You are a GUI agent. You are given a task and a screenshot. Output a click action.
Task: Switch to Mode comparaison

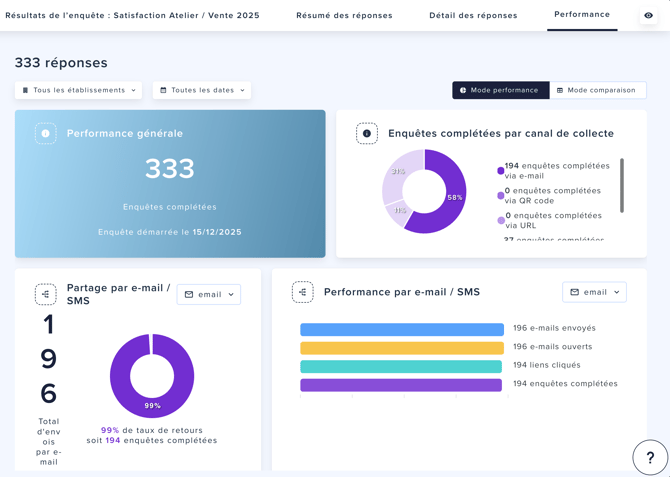pyautogui.click(x=597, y=90)
